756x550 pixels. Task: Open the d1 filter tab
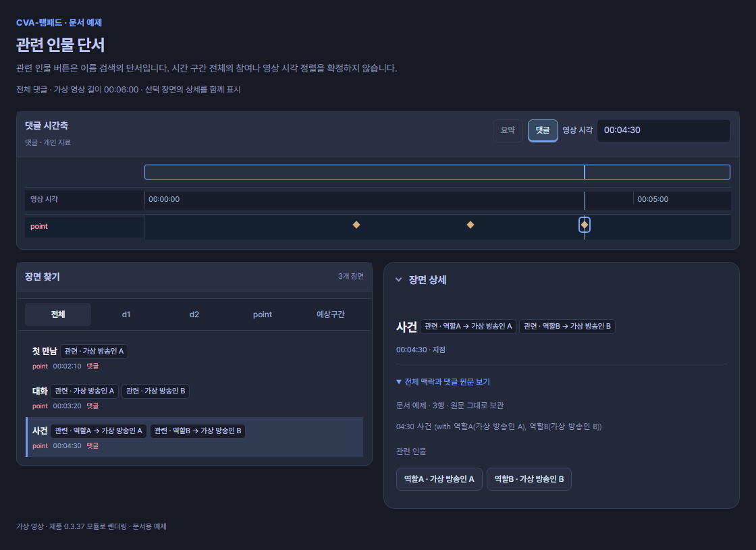point(126,314)
